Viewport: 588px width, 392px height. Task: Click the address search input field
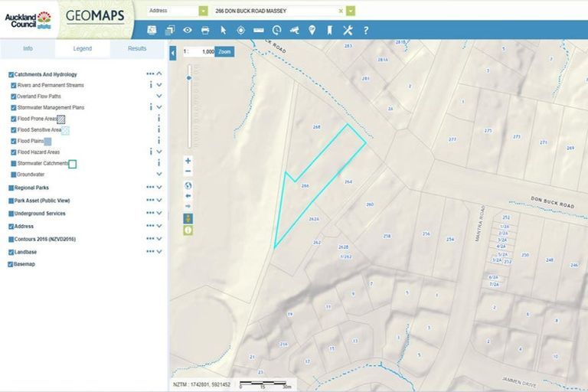(x=276, y=11)
